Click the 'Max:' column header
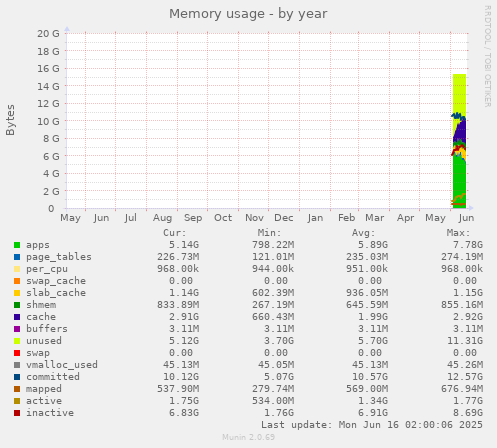Image resolution: width=497 pixels, height=448 pixels. (x=459, y=233)
